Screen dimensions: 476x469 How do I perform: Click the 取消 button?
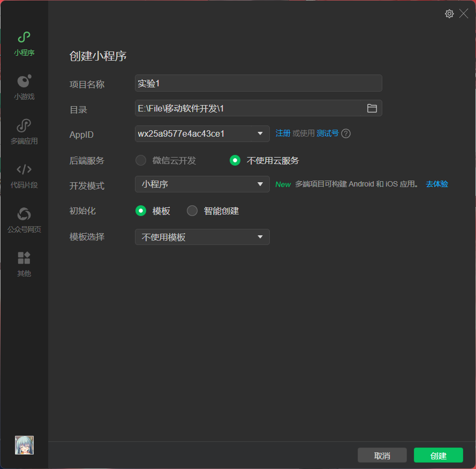tap(382, 455)
